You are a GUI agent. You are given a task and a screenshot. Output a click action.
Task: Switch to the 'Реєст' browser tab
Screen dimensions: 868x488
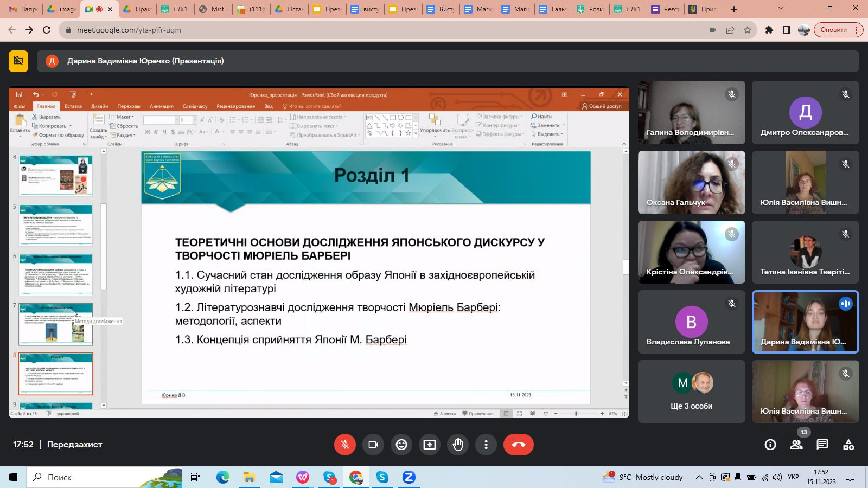pos(666,9)
